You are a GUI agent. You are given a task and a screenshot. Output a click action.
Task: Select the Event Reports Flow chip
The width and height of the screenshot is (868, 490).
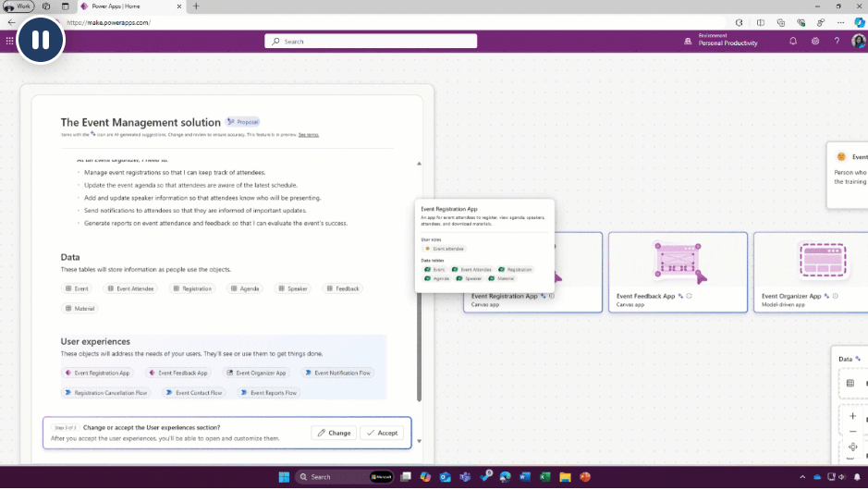269,393
